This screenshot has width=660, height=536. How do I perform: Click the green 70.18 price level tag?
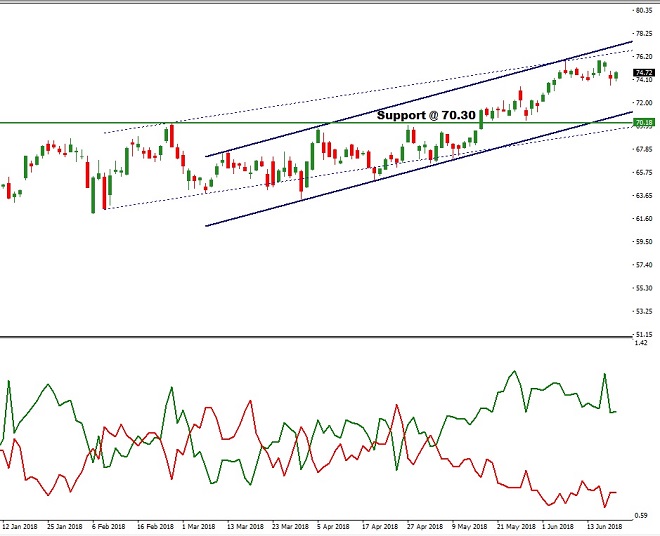(644, 123)
